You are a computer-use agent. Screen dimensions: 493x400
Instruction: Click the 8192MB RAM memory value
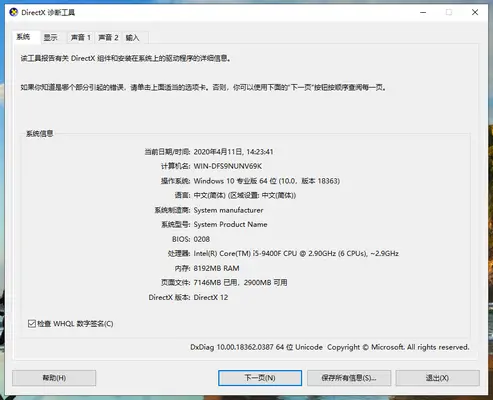pos(216,268)
